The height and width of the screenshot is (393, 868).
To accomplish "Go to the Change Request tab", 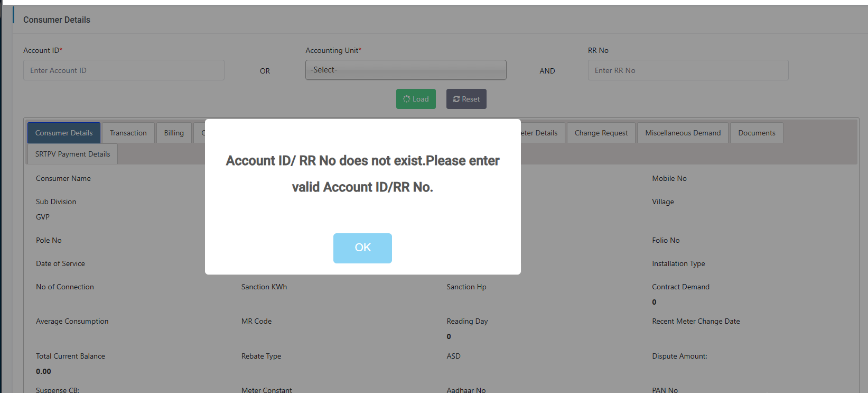I will pos(601,133).
